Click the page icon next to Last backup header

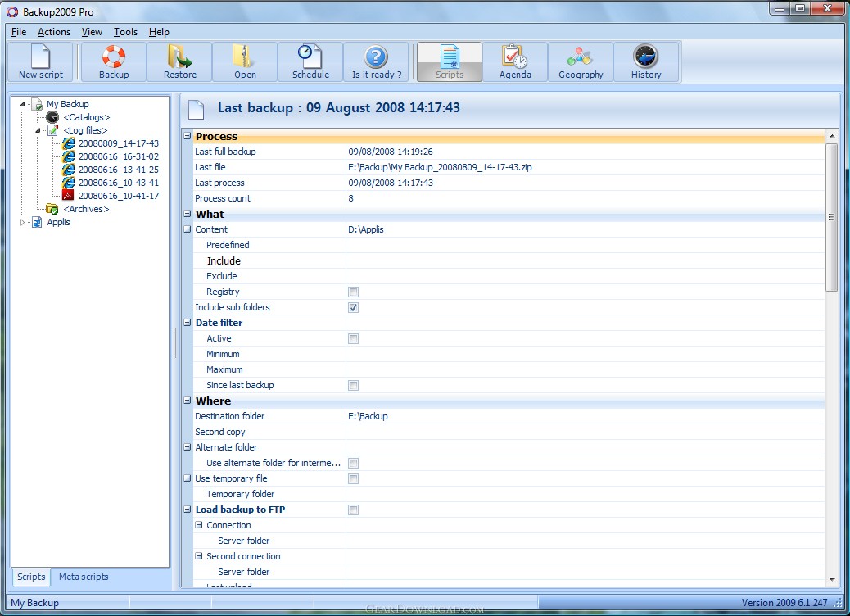tap(196, 109)
